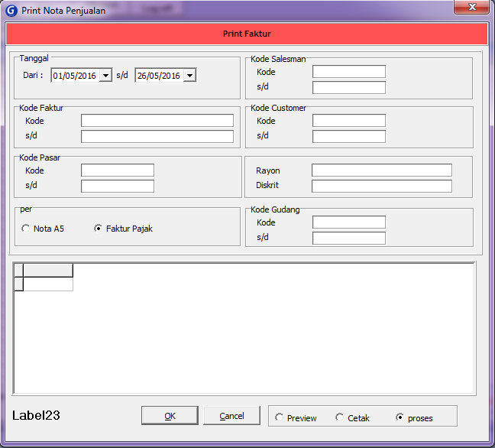495x448 pixels.
Task: Click the Rayon input field
Action: (x=381, y=170)
